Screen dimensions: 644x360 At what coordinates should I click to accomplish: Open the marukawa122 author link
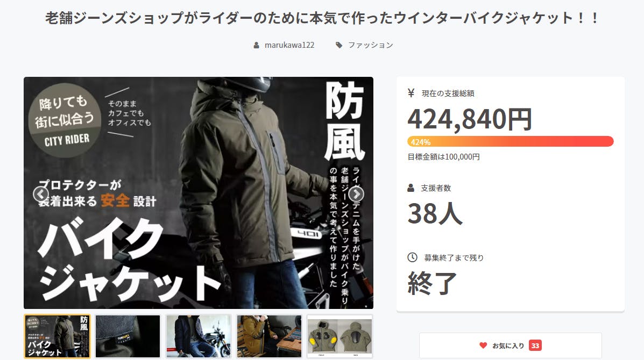(x=289, y=45)
